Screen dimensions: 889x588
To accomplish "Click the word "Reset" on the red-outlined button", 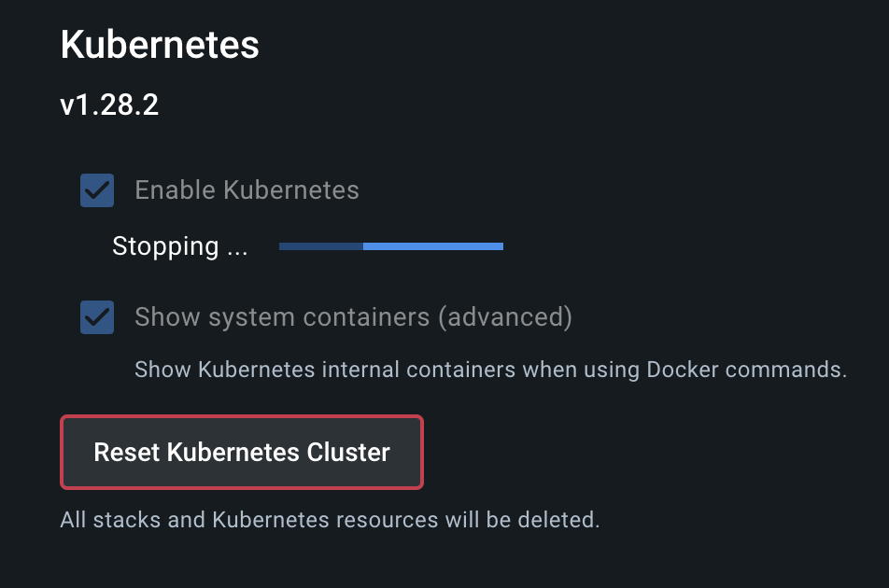I will [x=127, y=453].
